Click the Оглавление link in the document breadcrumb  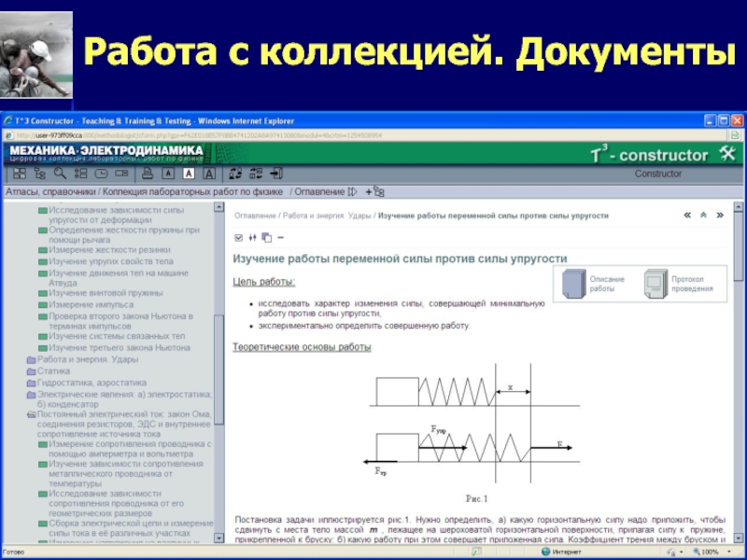coord(255,216)
